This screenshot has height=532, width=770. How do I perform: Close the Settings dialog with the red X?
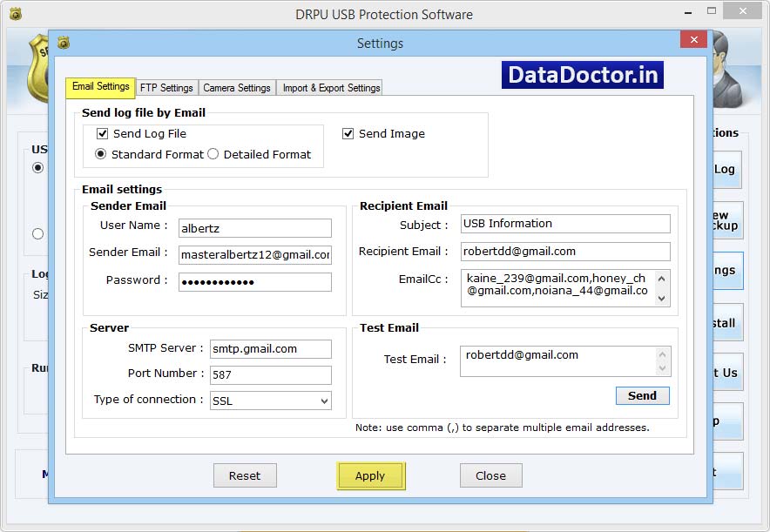[x=693, y=39]
